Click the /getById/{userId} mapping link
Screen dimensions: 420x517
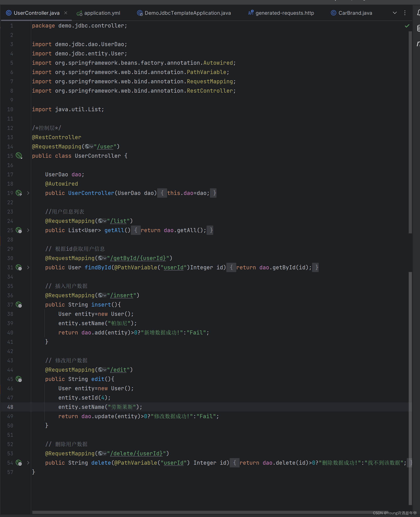(x=139, y=258)
